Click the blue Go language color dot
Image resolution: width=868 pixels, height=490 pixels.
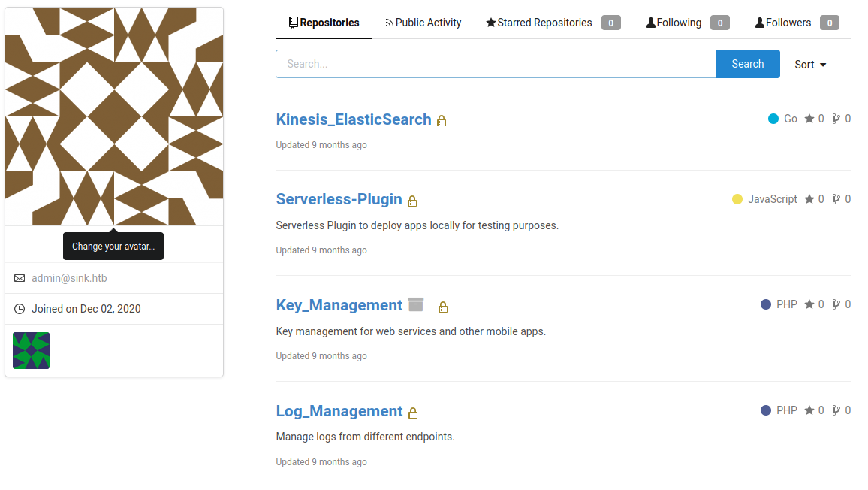pos(773,119)
